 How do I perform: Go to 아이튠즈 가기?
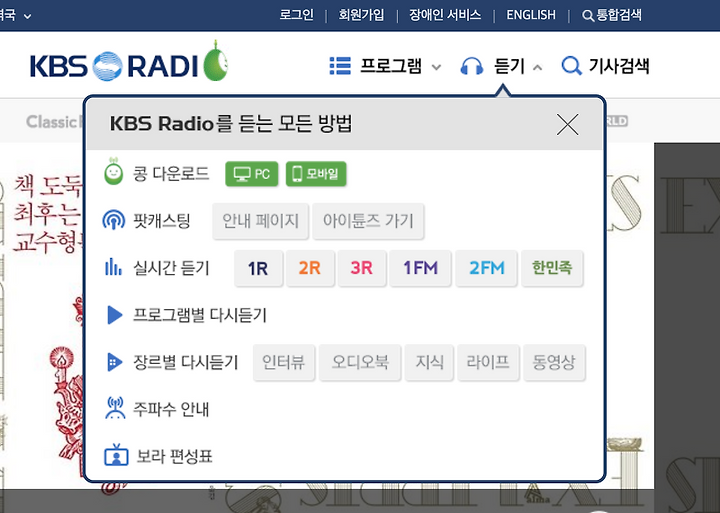(368, 221)
